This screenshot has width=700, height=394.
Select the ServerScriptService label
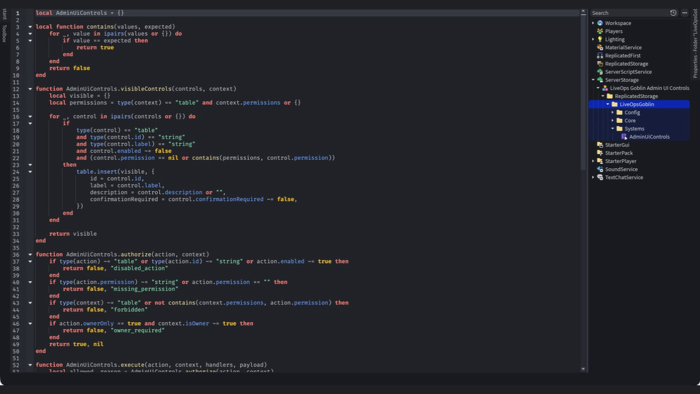628,72
